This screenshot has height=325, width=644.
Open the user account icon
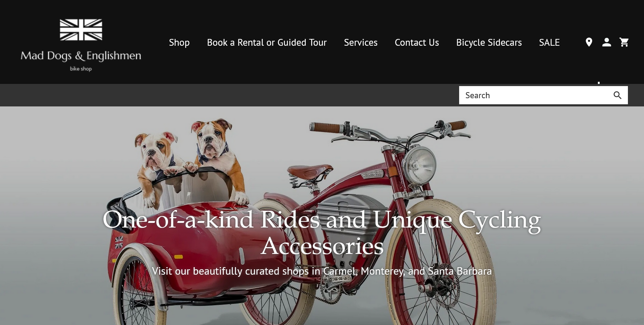606,42
